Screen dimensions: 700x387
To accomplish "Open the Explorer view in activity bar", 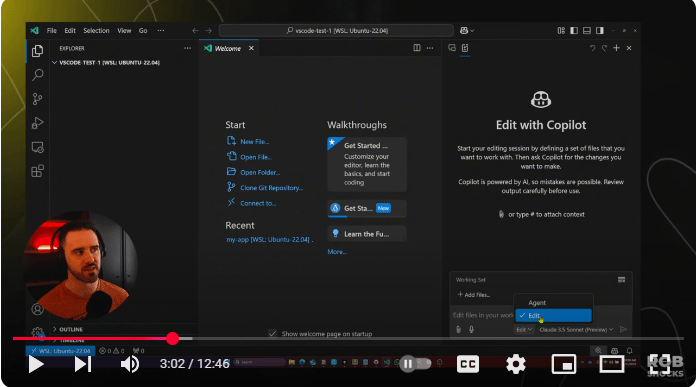I will (38, 51).
